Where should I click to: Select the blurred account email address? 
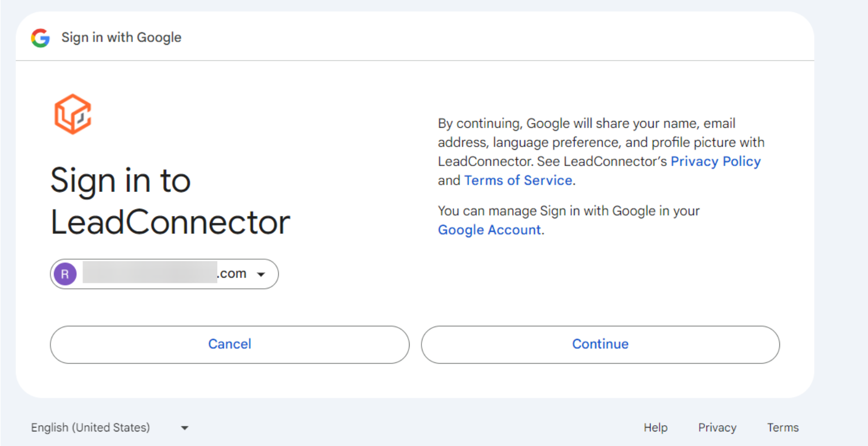click(149, 274)
